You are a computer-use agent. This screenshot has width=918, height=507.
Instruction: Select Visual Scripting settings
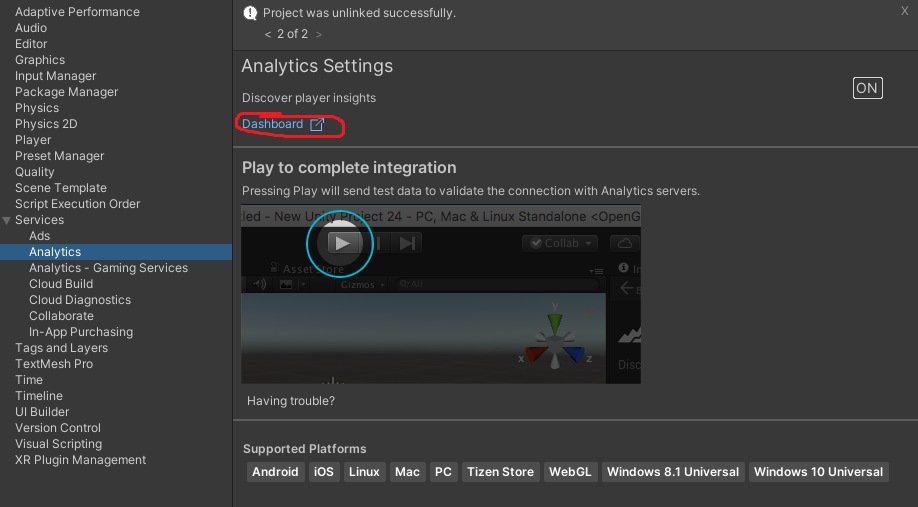59,444
